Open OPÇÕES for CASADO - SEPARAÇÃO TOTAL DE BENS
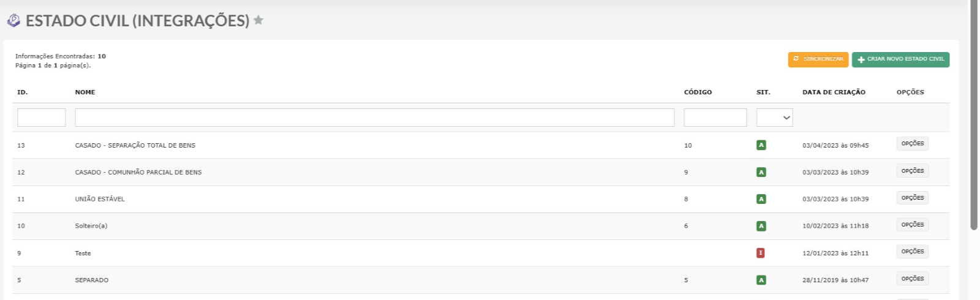This screenshot has height=300, width=980. click(912, 143)
